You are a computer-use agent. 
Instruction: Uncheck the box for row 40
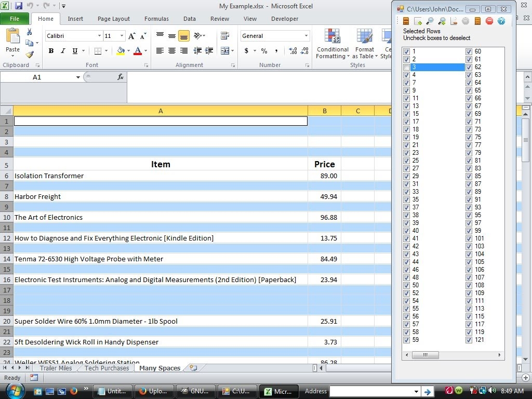point(406,231)
